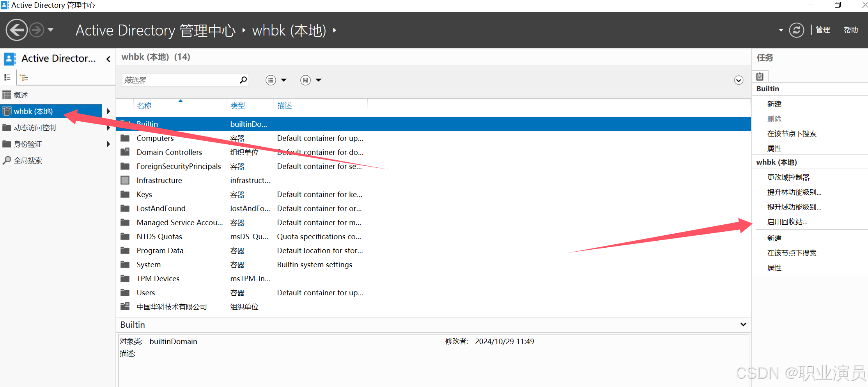The width and height of the screenshot is (868, 387).
Task: Sort list by 类型 column header
Action: pos(238,106)
